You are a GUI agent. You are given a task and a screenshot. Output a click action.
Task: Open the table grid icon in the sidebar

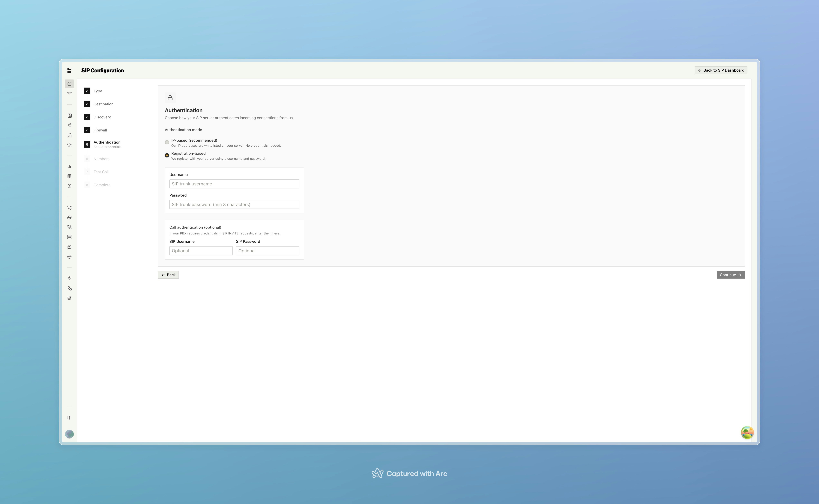click(x=69, y=176)
